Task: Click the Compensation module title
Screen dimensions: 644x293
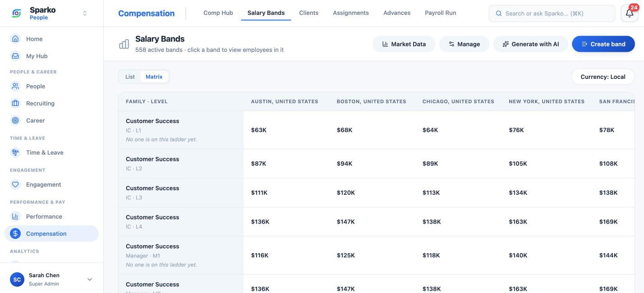Action: pos(146,14)
